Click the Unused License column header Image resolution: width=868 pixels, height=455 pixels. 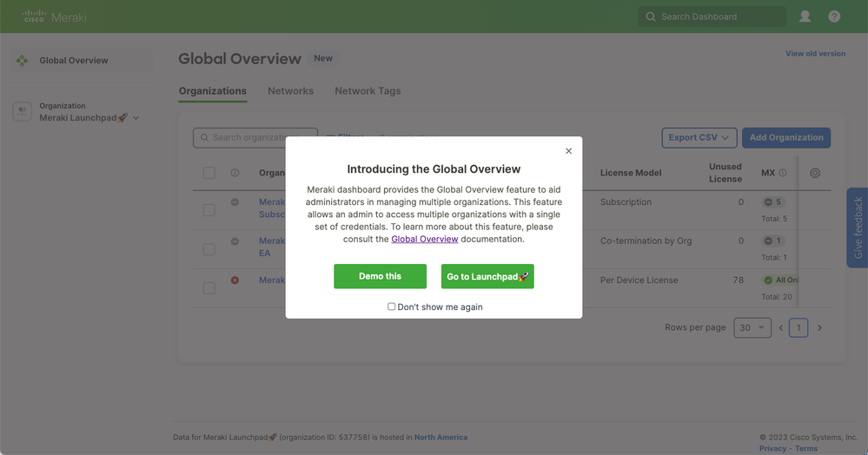pyautogui.click(x=726, y=173)
